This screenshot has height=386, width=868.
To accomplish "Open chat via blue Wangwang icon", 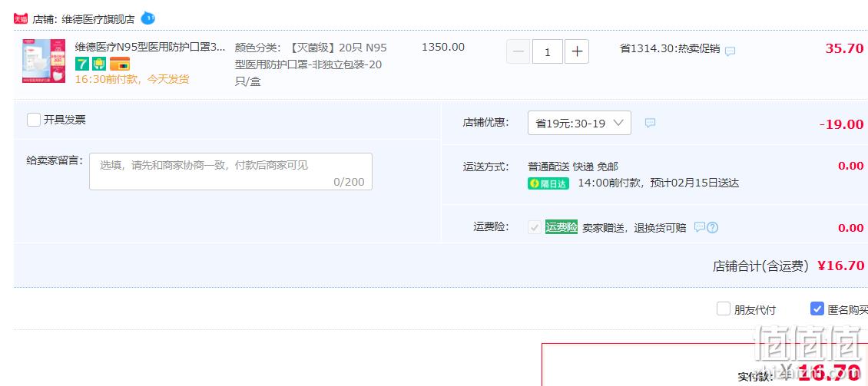I will click(147, 18).
